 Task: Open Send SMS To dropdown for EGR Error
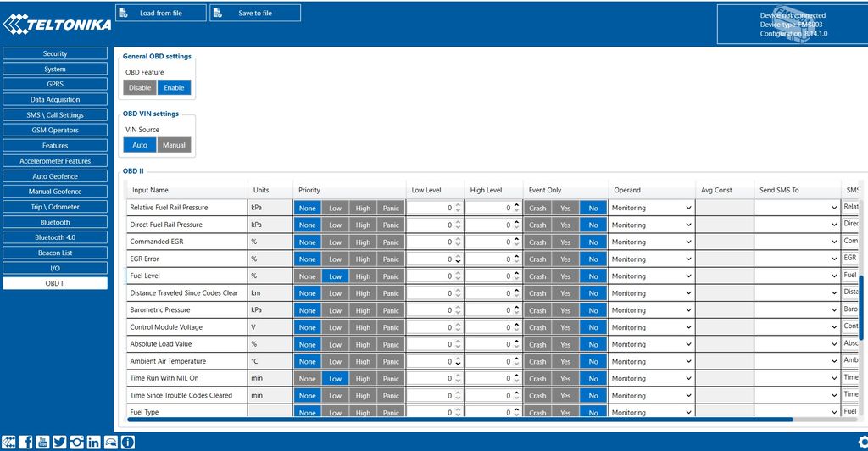797,259
